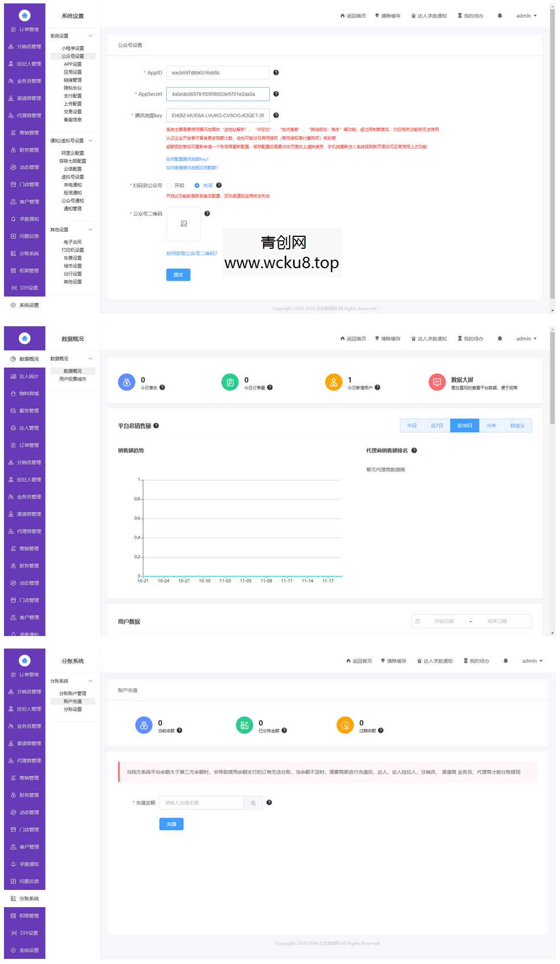Open 电子合同 under 其他设置

tap(73, 242)
